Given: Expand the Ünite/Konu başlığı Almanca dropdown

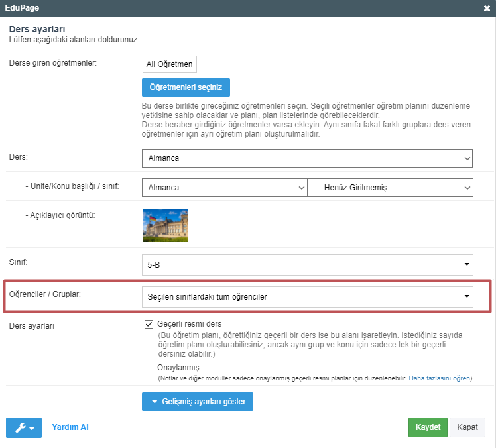Looking at the screenshot, I should pos(224,188).
